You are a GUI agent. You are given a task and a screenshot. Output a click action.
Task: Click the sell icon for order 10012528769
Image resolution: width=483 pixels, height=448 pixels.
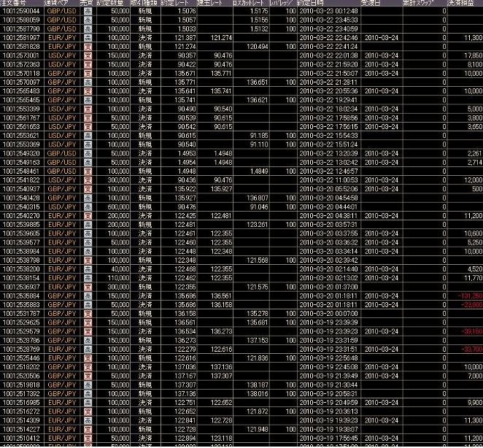(x=87, y=349)
